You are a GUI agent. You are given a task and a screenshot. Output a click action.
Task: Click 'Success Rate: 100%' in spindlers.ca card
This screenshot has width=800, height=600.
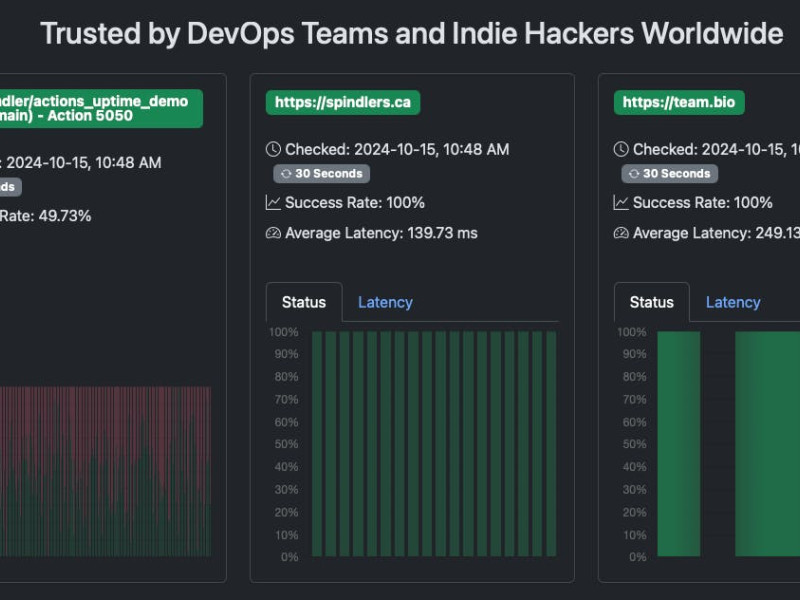coord(355,203)
